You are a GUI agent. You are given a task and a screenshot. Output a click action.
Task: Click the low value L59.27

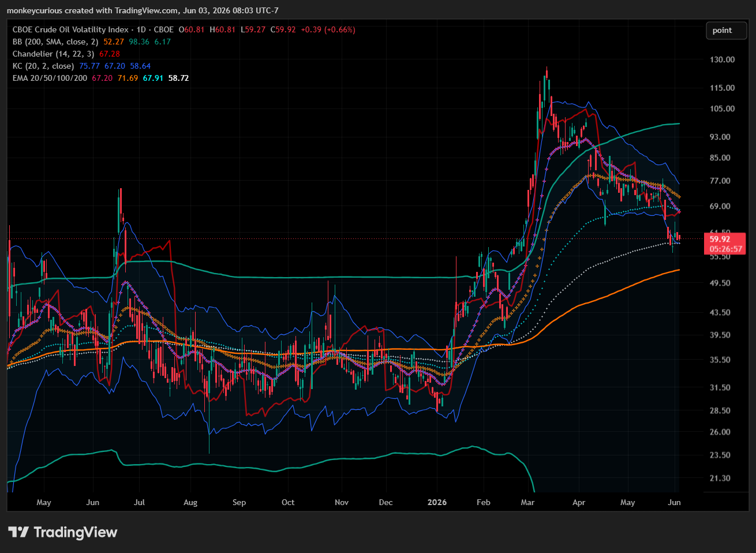pyautogui.click(x=253, y=29)
